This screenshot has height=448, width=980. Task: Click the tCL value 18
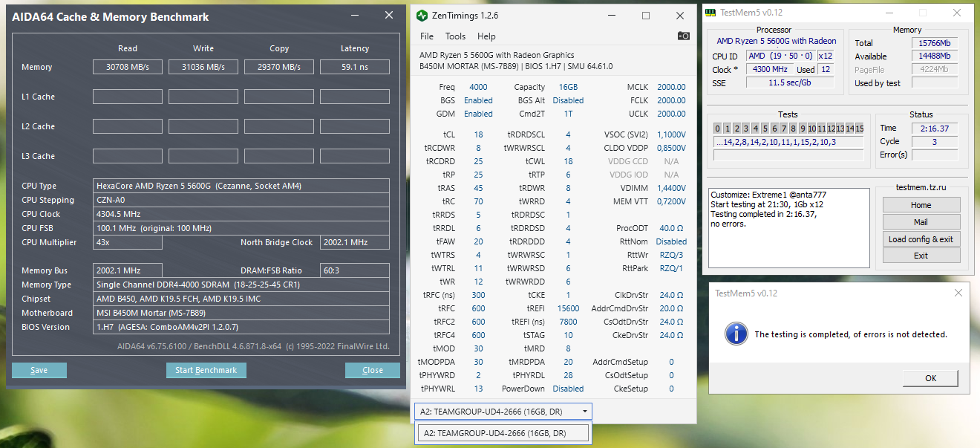[478, 134]
